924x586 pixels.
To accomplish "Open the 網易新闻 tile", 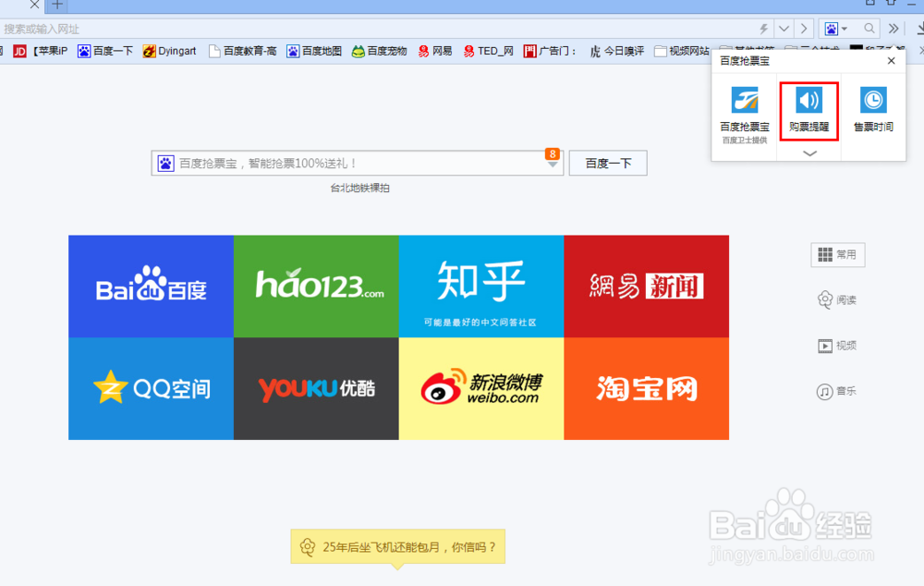I will click(x=647, y=287).
